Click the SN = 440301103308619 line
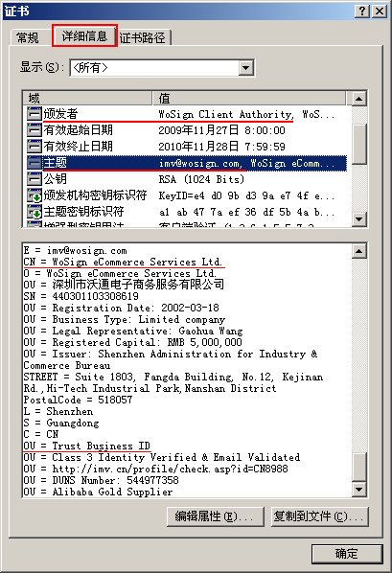392x573 pixels. [81, 296]
